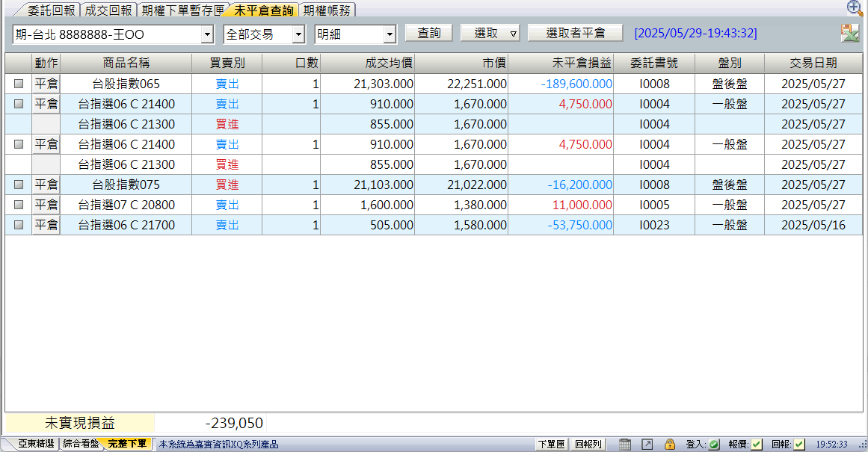Screen dimensions: 868x452
Task: Select the checkbox for 台指選06 C 21700
Action: pos(19,225)
